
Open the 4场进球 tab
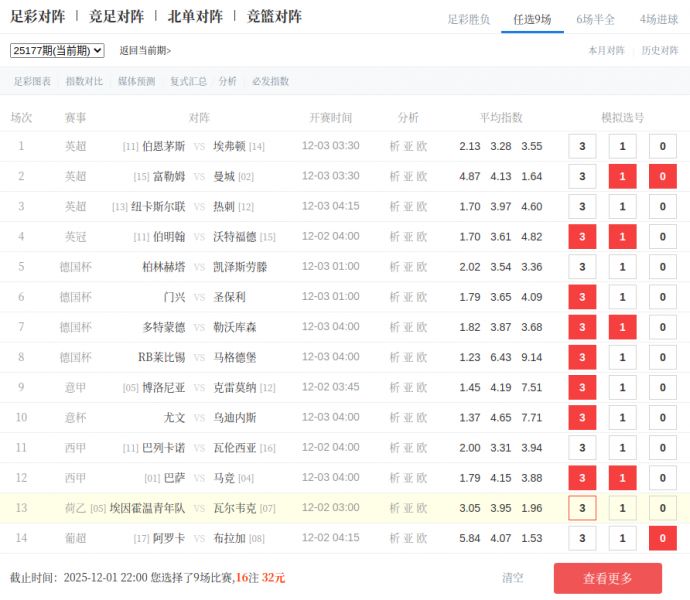pos(659,19)
